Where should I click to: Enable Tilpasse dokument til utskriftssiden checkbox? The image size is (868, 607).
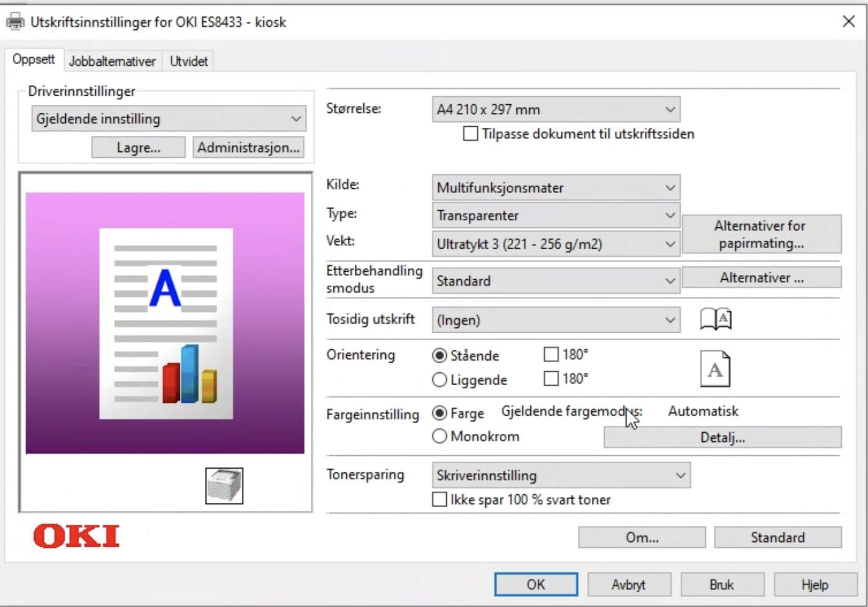[x=471, y=133]
